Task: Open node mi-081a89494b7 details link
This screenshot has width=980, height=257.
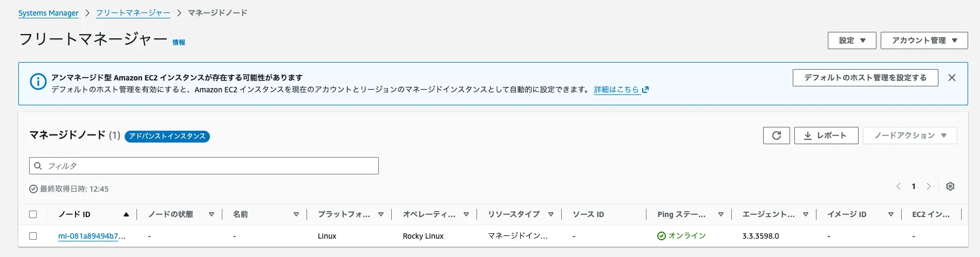Action: coord(92,236)
